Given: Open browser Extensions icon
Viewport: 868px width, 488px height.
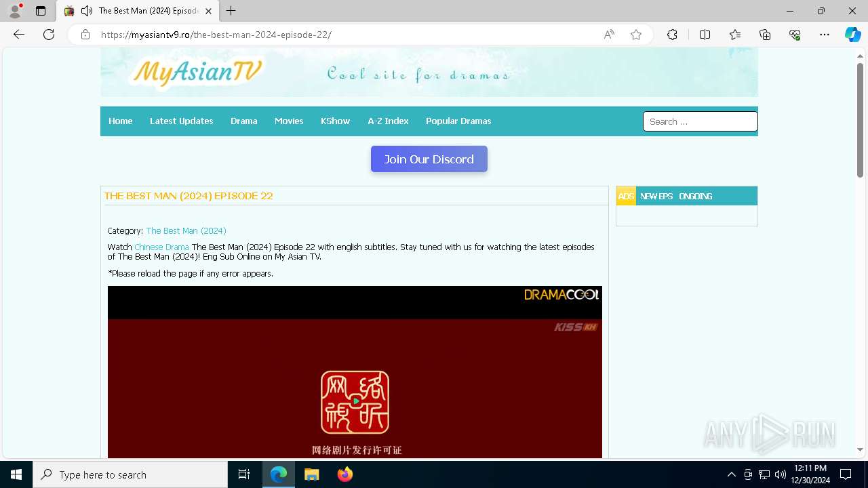Looking at the screenshot, I should (672, 35).
